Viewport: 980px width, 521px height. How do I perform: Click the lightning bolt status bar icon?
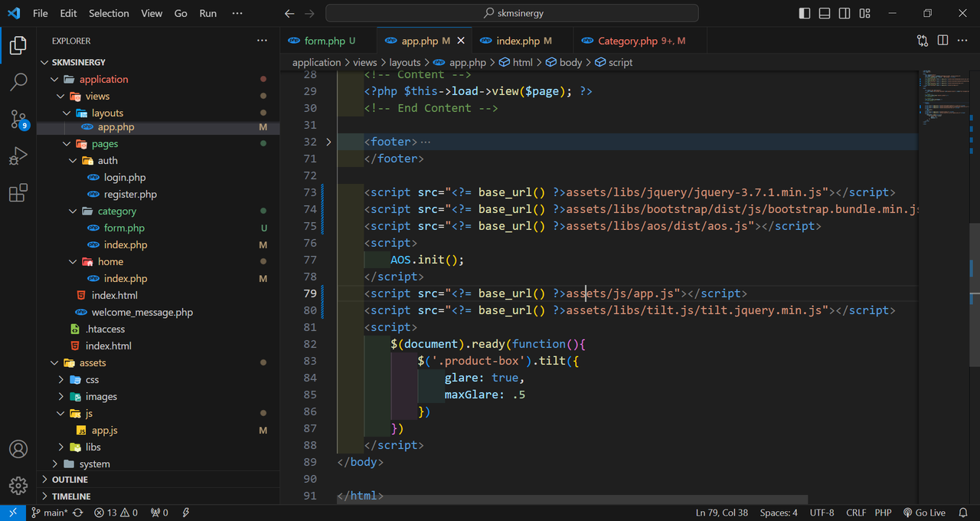[186, 513]
